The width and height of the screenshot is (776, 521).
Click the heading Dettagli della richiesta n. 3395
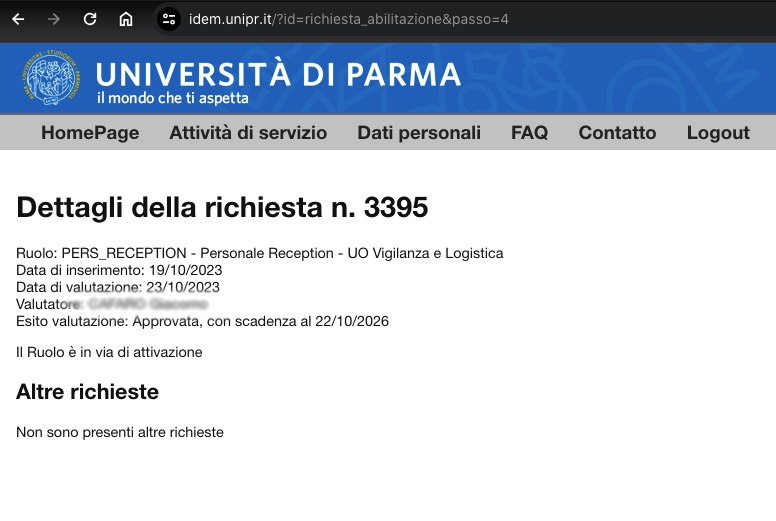(222, 208)
